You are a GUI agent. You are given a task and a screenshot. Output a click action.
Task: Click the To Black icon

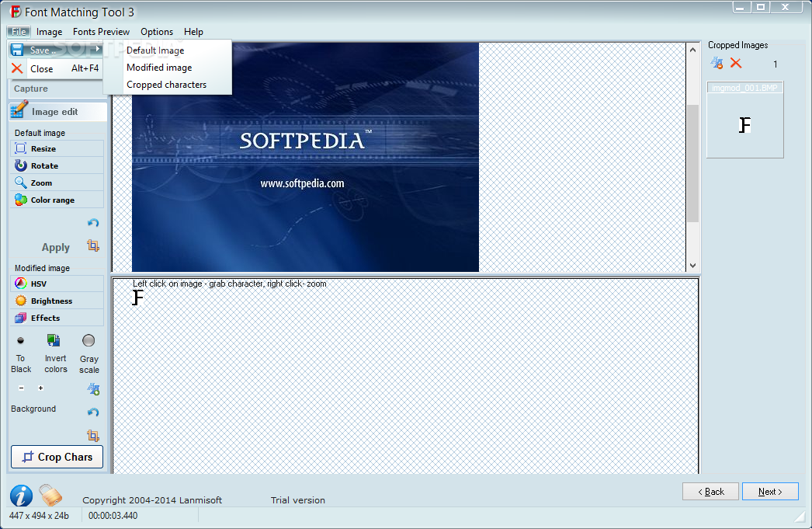click(x=21, y=340)
